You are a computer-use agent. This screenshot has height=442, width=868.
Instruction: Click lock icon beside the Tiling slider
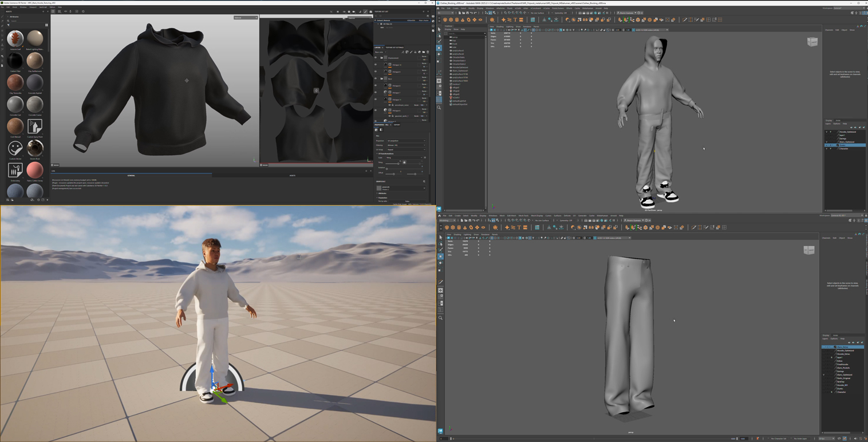[404, 163]
